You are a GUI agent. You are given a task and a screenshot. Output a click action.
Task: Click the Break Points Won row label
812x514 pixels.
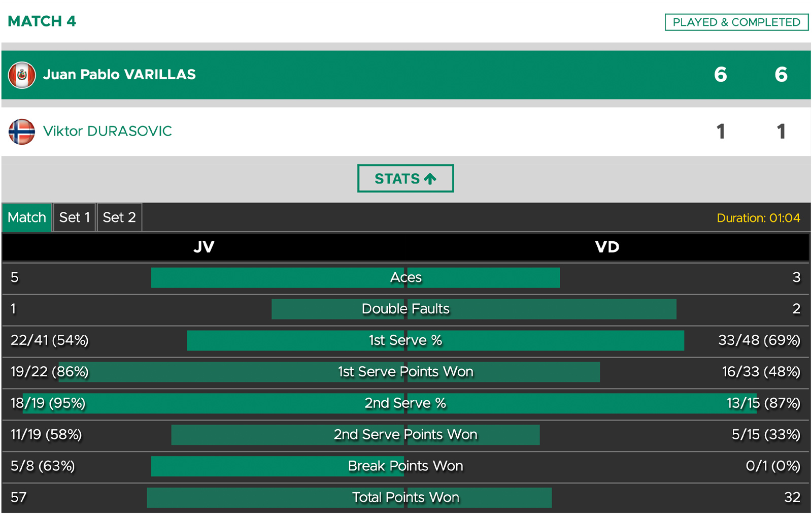point(405,466)
